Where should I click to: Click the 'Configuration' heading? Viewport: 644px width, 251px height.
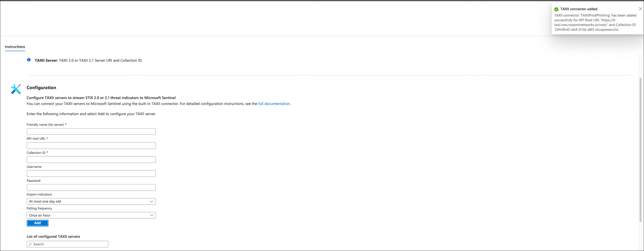click(41, 87)
